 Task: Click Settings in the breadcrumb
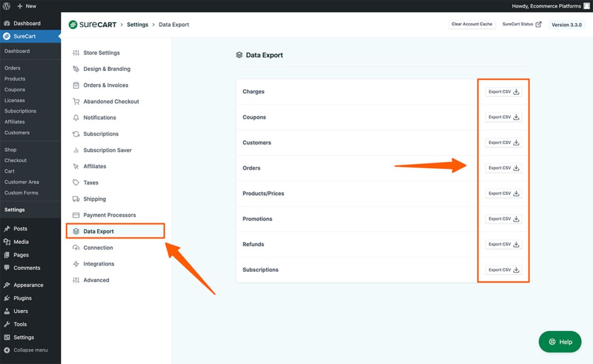tap(137, 25)
